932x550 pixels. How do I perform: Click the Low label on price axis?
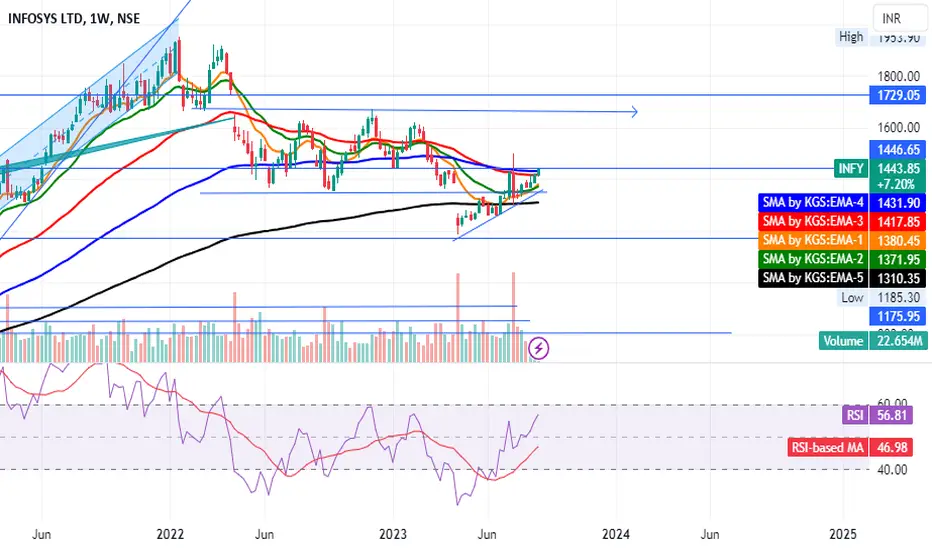(x=852, y=297)
